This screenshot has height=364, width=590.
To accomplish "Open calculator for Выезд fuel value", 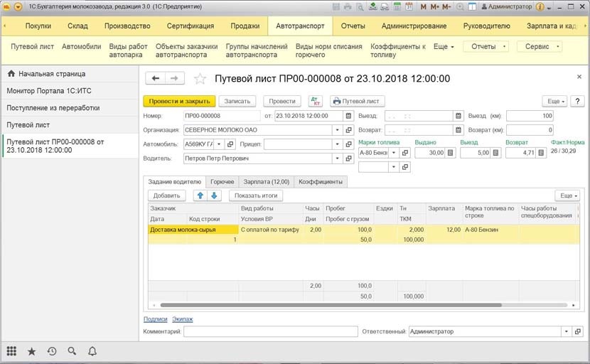I will click(x=496, y=153).
